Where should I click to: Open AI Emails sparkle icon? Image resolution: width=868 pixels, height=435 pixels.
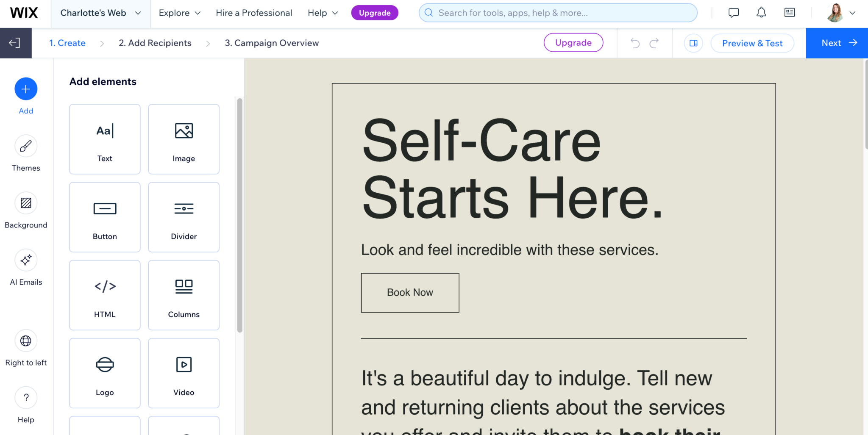point(25,260)
